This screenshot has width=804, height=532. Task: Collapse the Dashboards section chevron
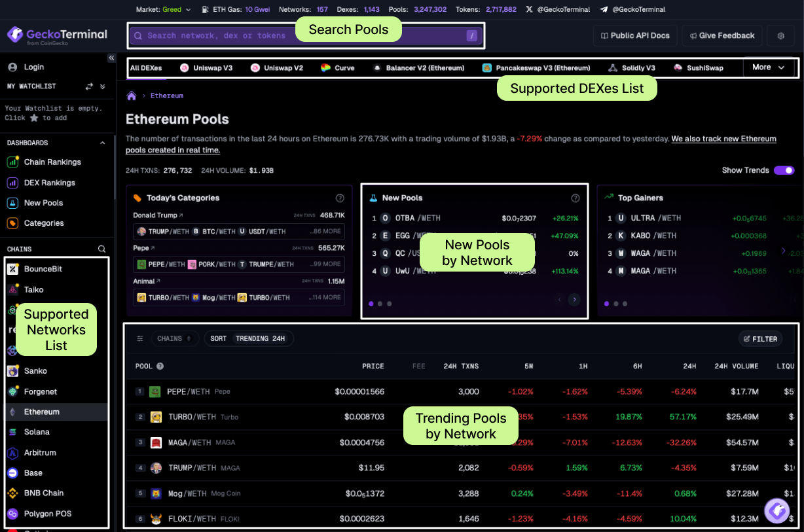point(102,143)
